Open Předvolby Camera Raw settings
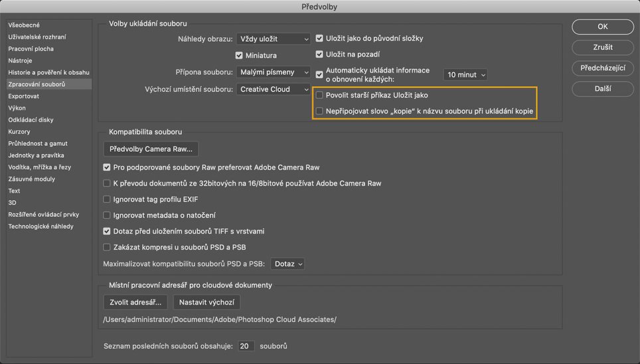Image resolution: width=640 pixels, height=364 pixels. pos(151,149)
